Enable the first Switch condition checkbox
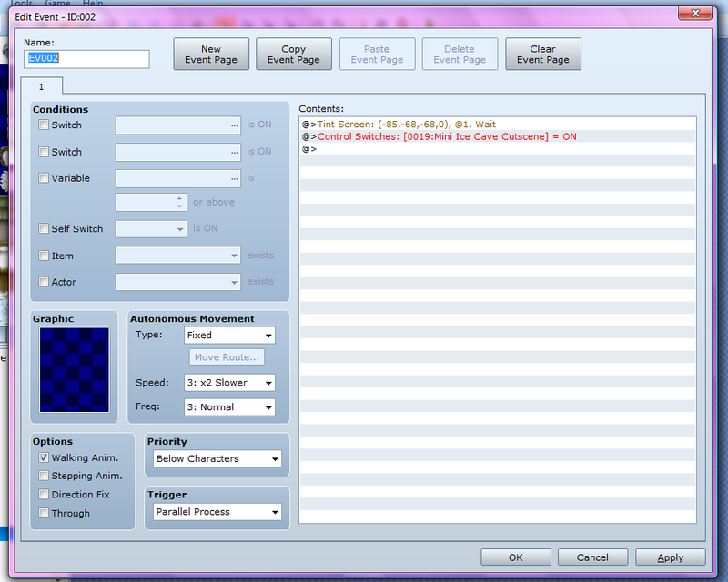The width and height of the screenshot is (728, 582). point(44,125)
